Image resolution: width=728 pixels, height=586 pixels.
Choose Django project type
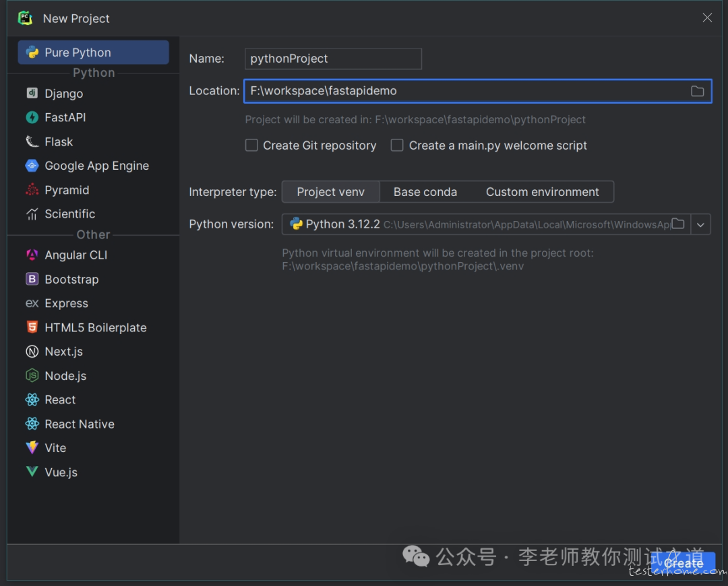(93, 93)
